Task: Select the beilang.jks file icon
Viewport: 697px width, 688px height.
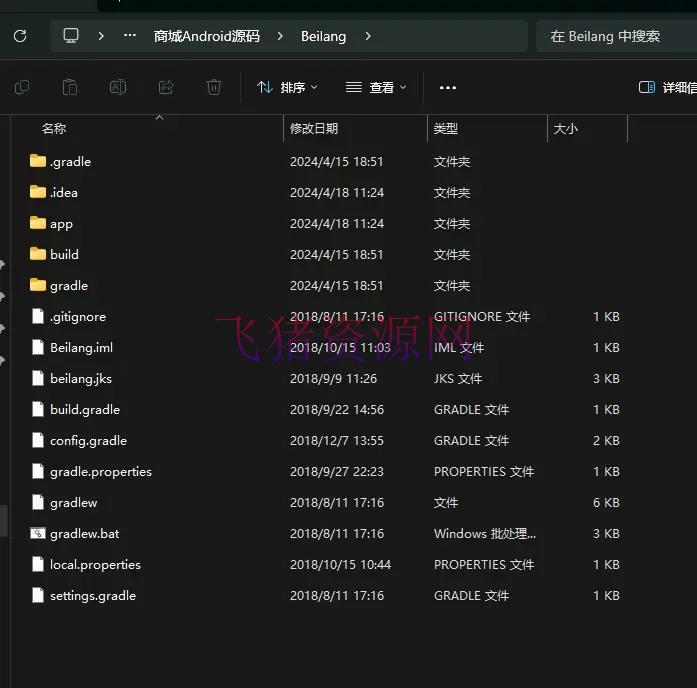Action: pos(38,378)
